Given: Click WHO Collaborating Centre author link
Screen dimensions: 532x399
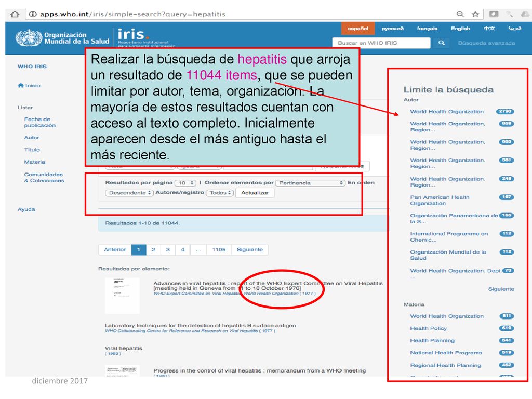Looking at the screenshot, I should click(x=181, y=331).
